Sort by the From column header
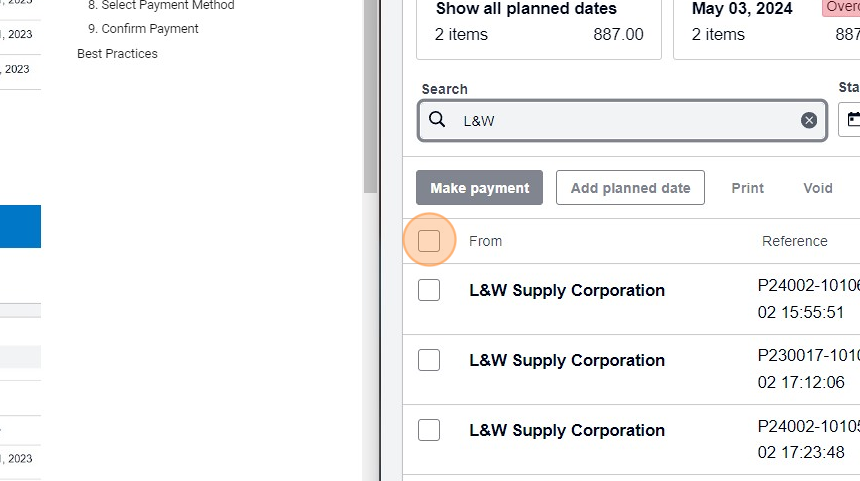The width and height of the screenshot is (860, 481). click(485, 241)
